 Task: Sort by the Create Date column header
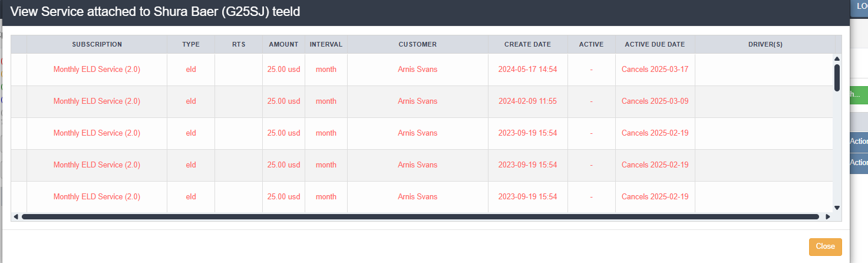(527, 44)
